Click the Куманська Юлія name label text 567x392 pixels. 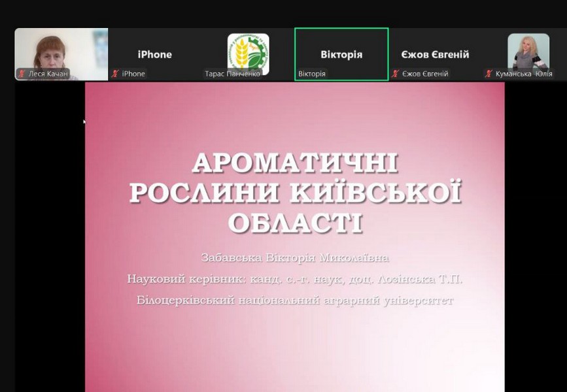pyautogui.click(x=524, y=74)
